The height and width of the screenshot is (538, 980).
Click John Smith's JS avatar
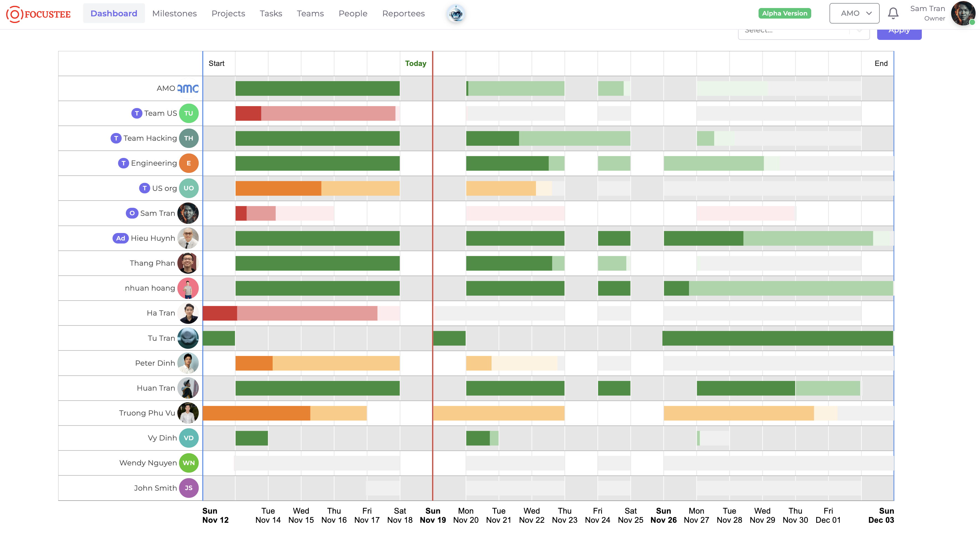(189, 488)
